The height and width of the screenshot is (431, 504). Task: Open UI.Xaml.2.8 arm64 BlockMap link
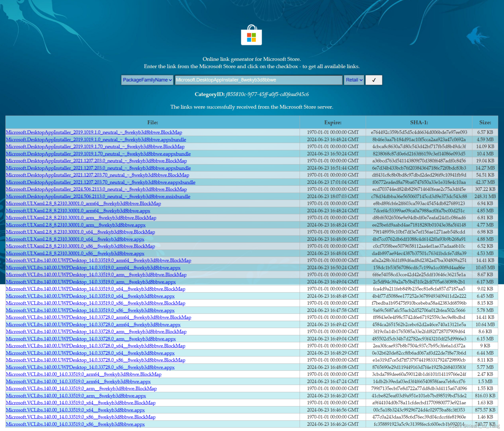(84, 204)
